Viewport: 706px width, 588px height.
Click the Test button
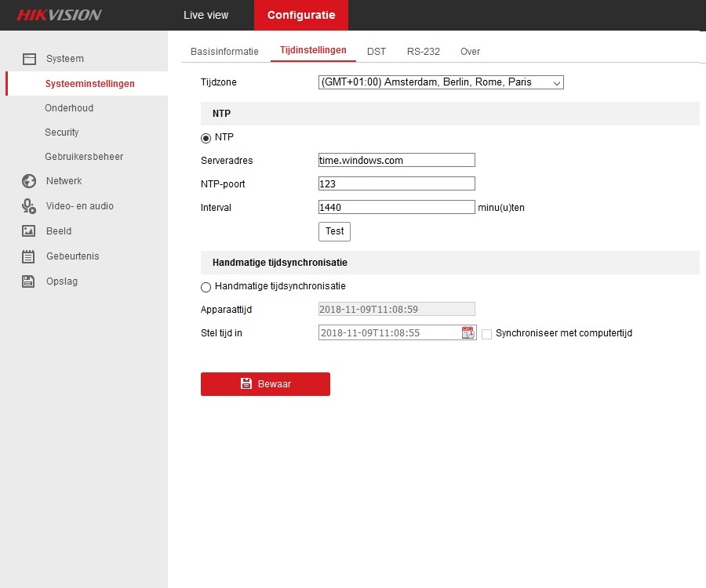(x=334, y=231)
